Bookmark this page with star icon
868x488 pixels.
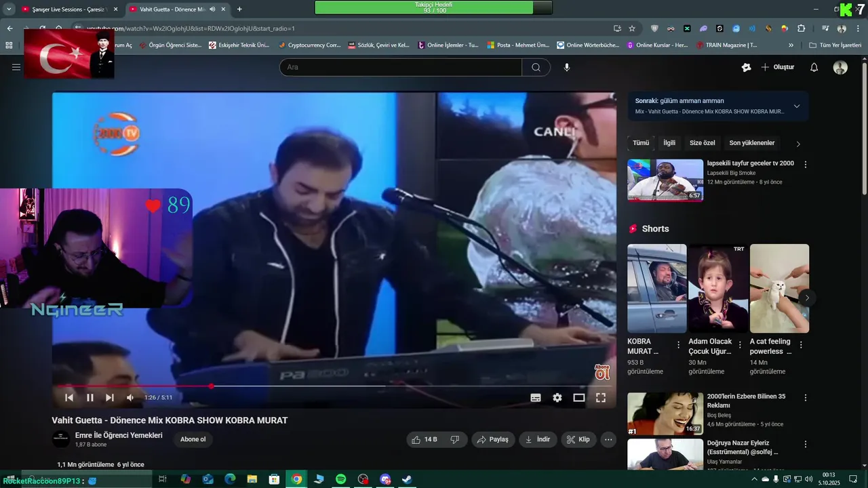click(x=632, y=28)
